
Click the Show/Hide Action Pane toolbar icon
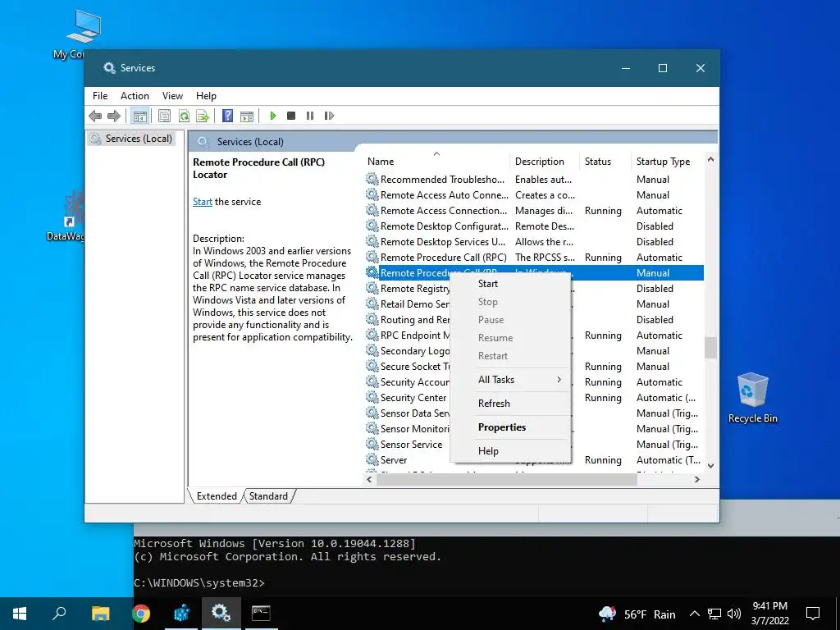247,116
